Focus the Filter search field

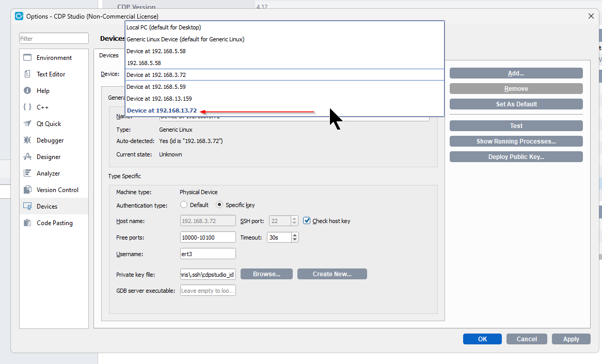click(54, 38)
